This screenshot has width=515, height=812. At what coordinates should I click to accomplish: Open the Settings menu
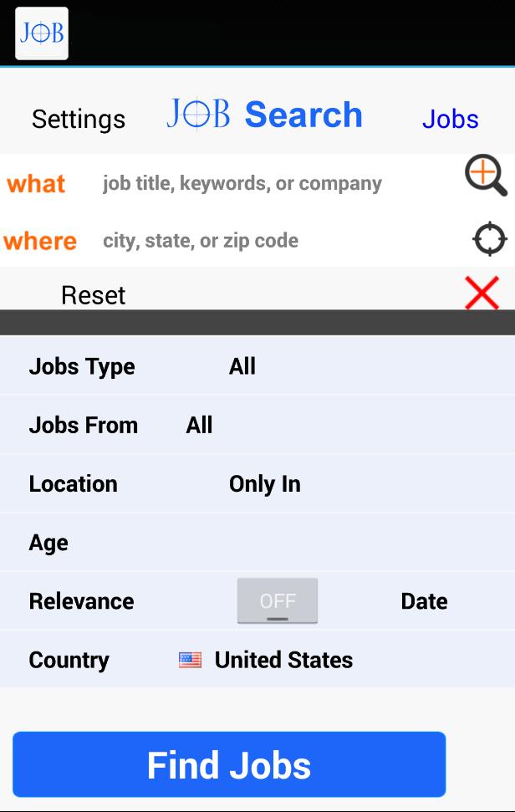[x=78, y=119]
